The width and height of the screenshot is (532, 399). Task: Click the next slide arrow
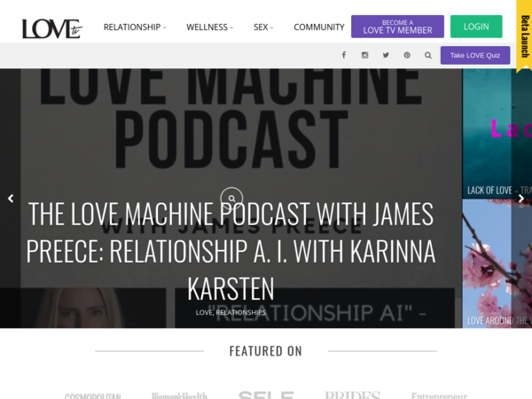click(x=521, y=199)
